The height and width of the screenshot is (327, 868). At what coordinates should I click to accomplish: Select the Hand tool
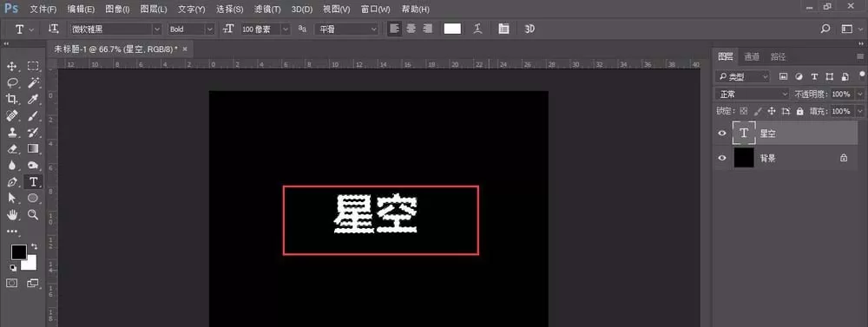11,214
